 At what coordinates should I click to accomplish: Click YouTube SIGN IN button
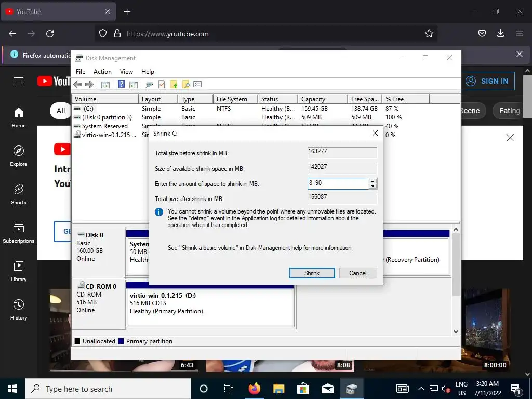click(487, 81)
